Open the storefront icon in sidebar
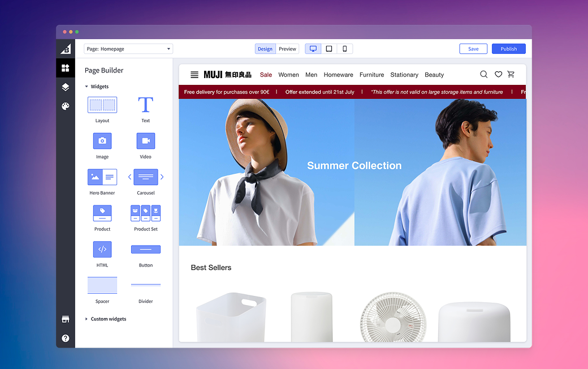The width and height of the screenshot is (588, 369). coord(66,319)
